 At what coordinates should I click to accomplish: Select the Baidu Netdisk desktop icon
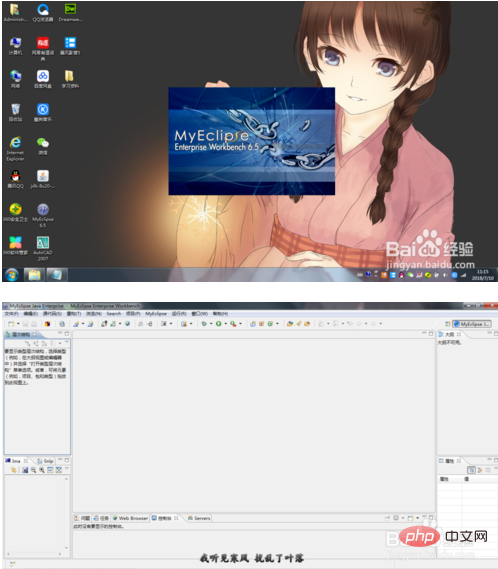43,79
